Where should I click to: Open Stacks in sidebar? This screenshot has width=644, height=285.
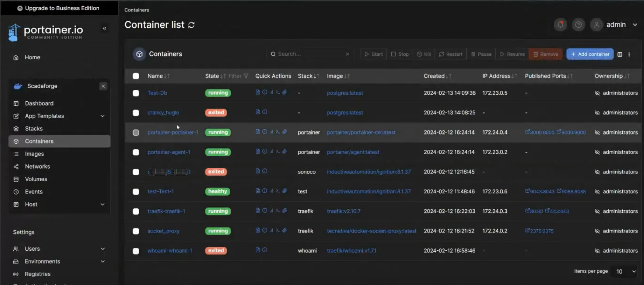tap(34, 129)
